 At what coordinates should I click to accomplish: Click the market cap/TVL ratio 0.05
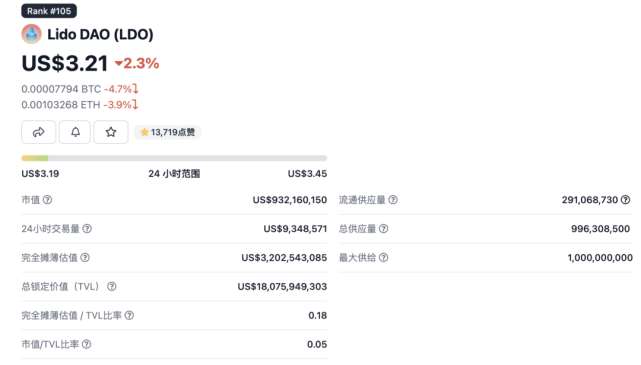317,345
